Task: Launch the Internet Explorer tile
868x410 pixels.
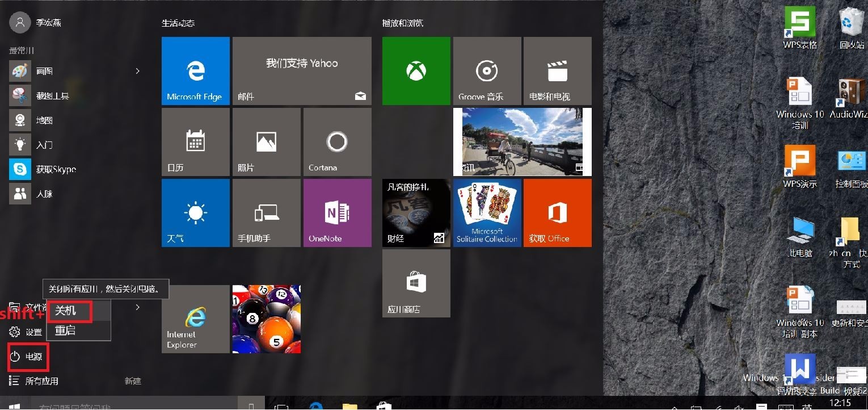Action: pyautogui.click(x=196, y=319)
